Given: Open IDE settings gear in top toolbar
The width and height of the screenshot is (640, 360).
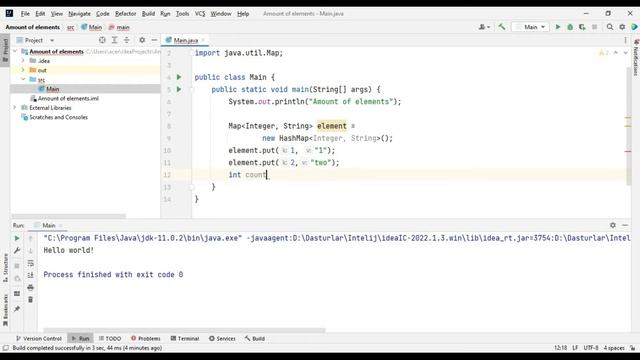Looking at the screenshot, I should pos(622,27).
